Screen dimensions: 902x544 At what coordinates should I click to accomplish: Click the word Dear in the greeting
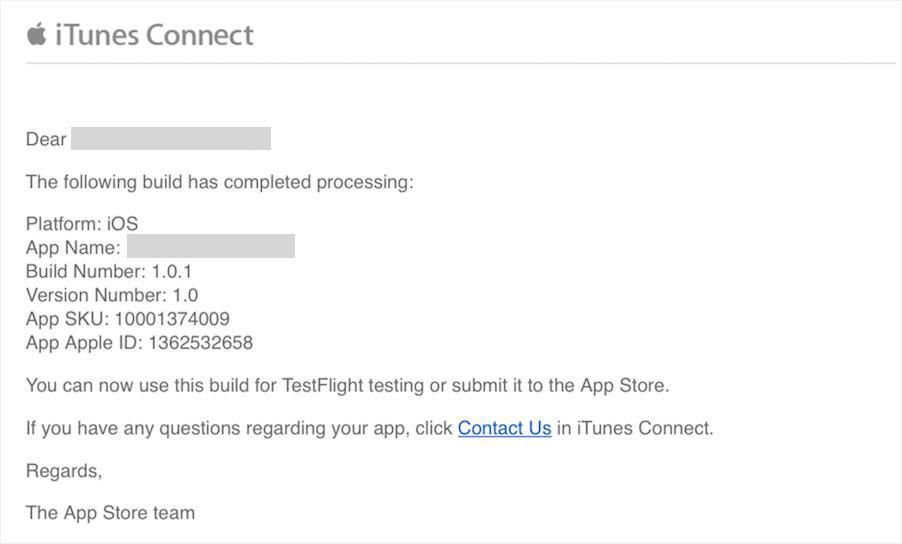(x=46, y=139)
